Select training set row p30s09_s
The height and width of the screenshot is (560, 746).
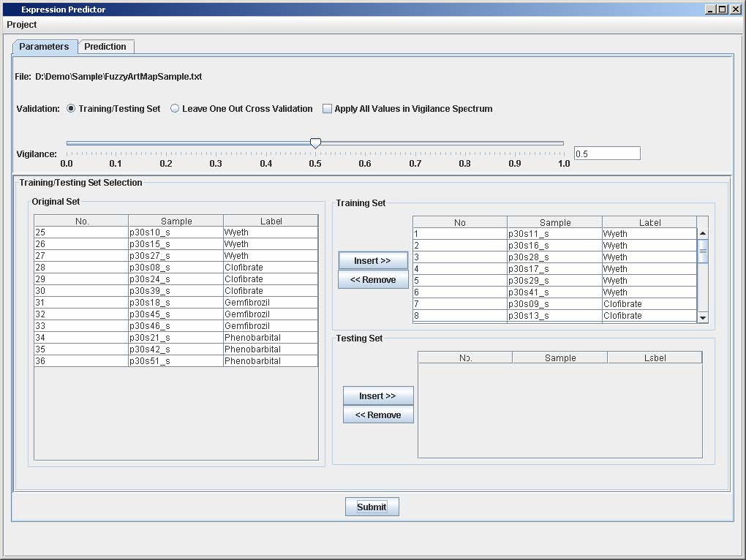(x=554, y=304)
